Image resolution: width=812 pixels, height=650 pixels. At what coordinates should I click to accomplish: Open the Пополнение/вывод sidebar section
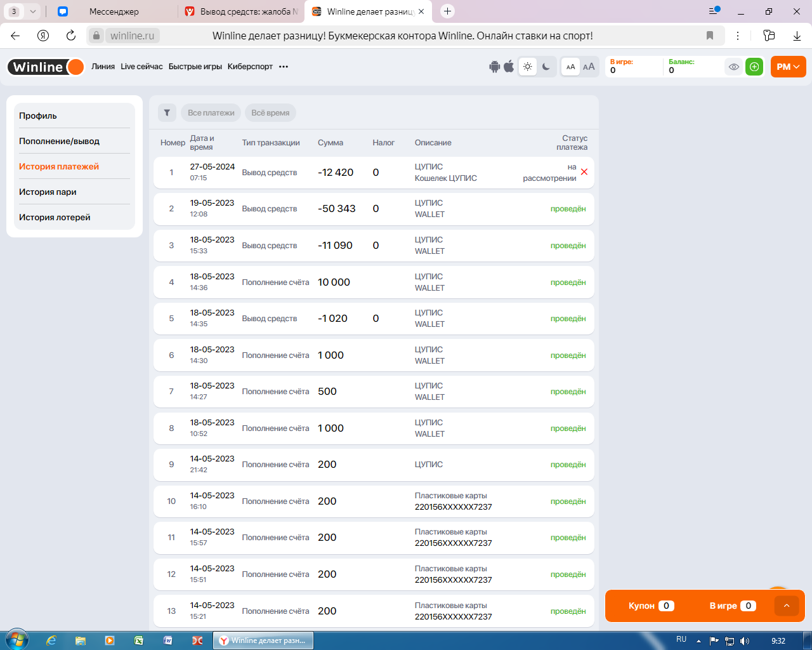[x=59, y=141]
